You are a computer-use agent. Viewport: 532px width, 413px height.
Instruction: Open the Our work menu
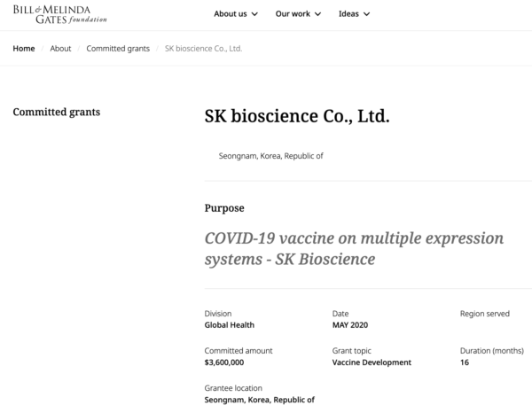[292, 14]
